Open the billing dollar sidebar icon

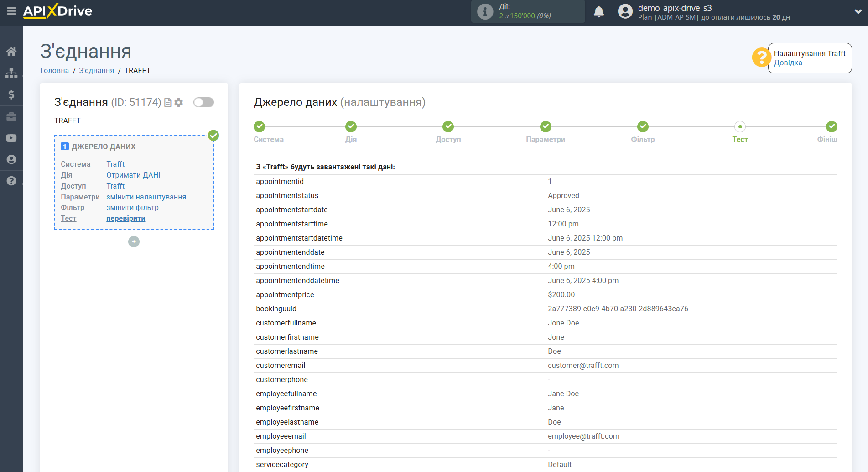(x=11, y=94)
